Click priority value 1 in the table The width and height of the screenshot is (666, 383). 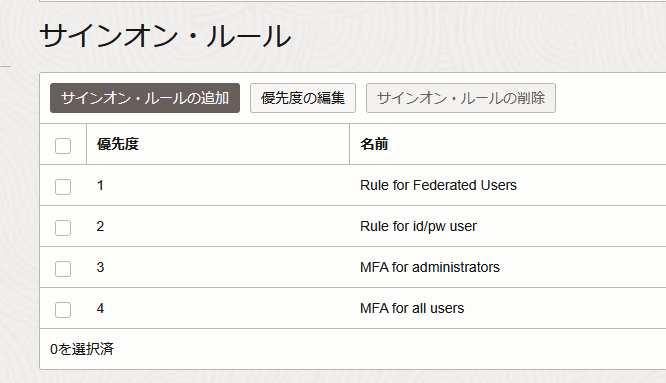[x=100, y=185]
